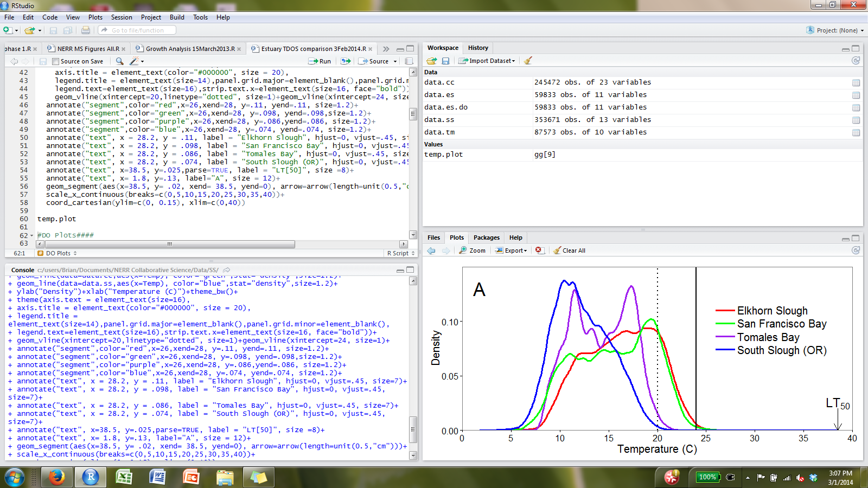The width and height of the screenshot is (868, 488).
Task: Click the Go to file/function search box
Action: (138, 30)
